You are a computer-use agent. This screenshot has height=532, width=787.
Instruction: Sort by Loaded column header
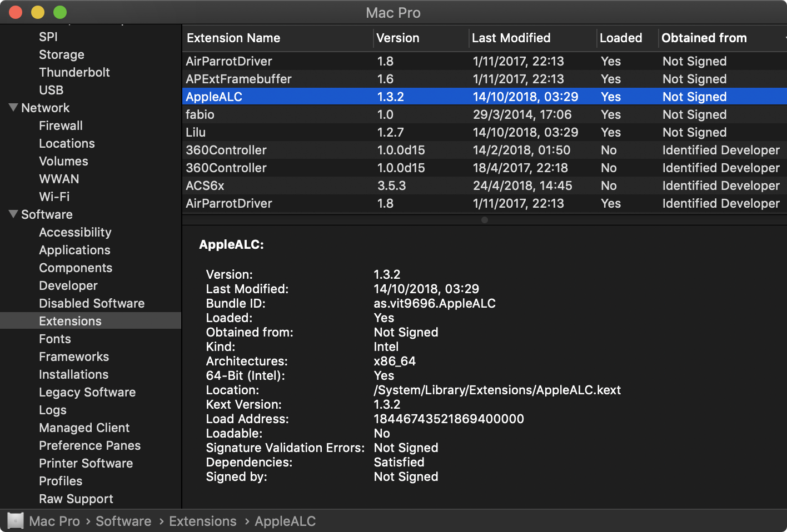(627, 38)
